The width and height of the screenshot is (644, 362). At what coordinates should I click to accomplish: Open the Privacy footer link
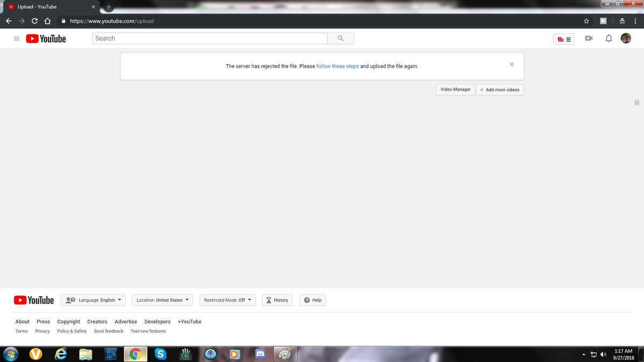tap(42, 331)
